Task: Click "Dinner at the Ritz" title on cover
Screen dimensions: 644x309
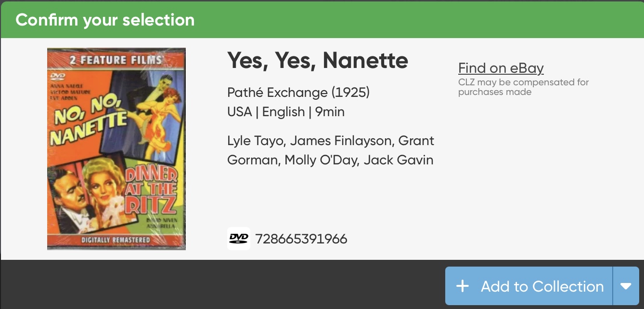Action: [152, 191]
